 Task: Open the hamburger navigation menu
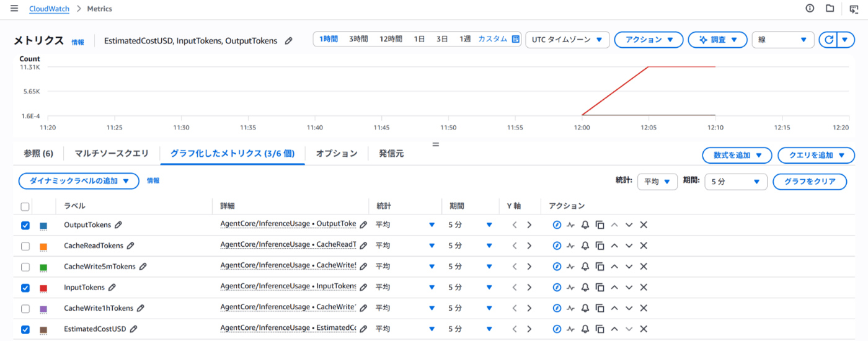(x=14, y=9)
